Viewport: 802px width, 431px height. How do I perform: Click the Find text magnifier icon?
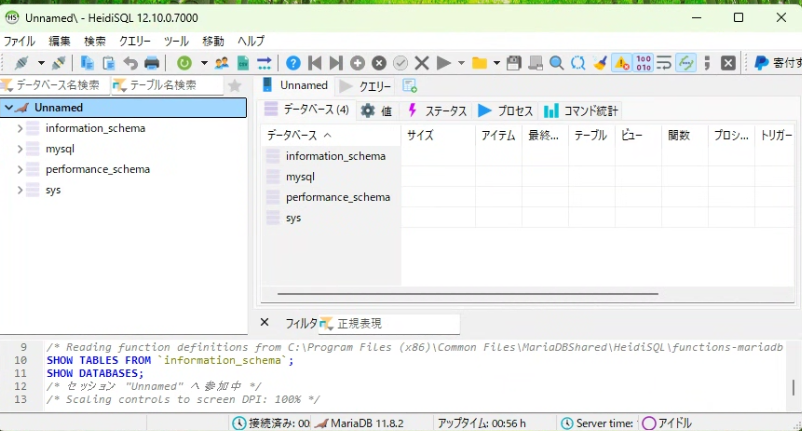[x=556, y=63]
